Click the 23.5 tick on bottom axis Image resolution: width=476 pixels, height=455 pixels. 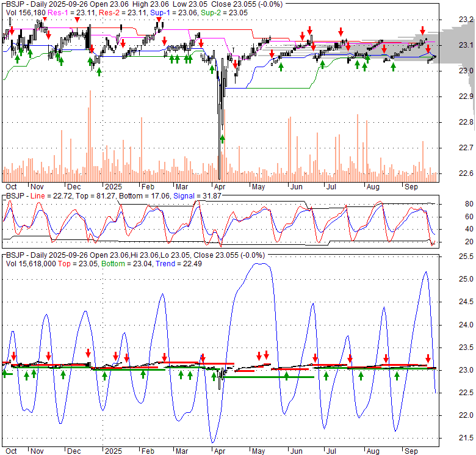[466, 347]
